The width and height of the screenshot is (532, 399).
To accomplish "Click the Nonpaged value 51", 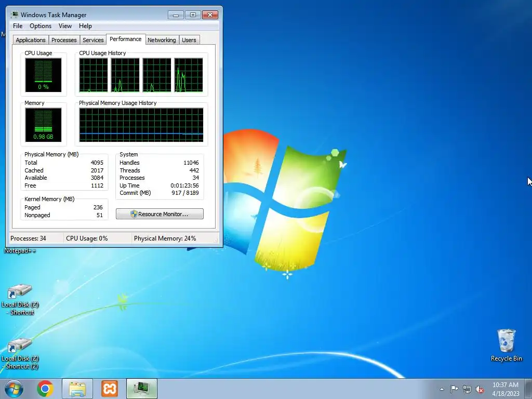I will (99, 215).
